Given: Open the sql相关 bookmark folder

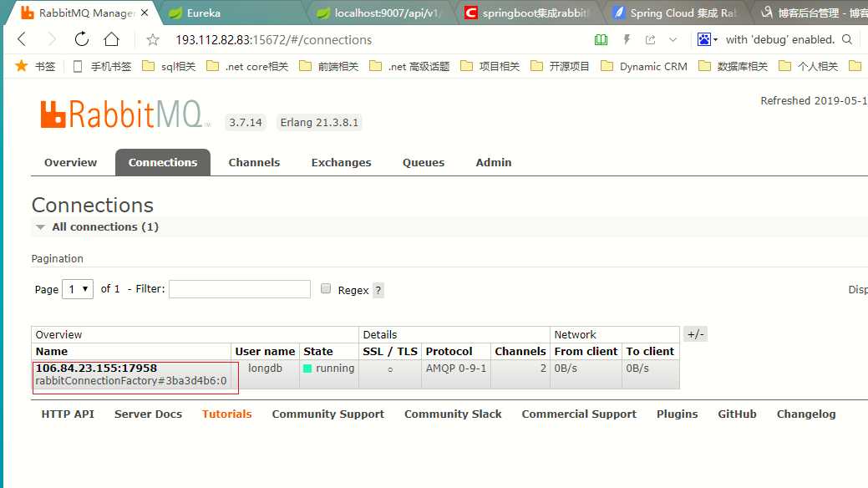Looking at the screenshot, I should click(169, 67).
